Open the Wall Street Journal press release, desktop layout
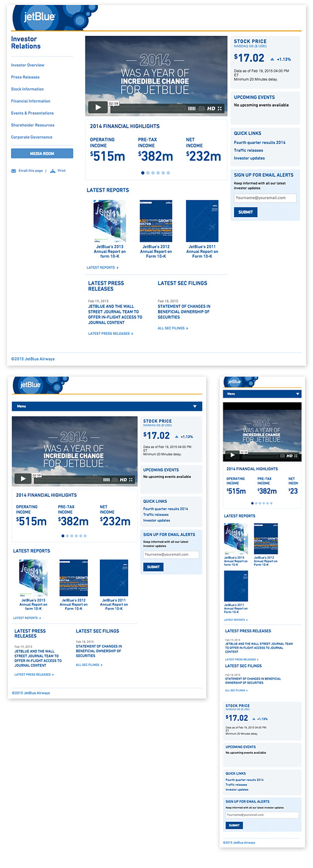 (115, 315)
